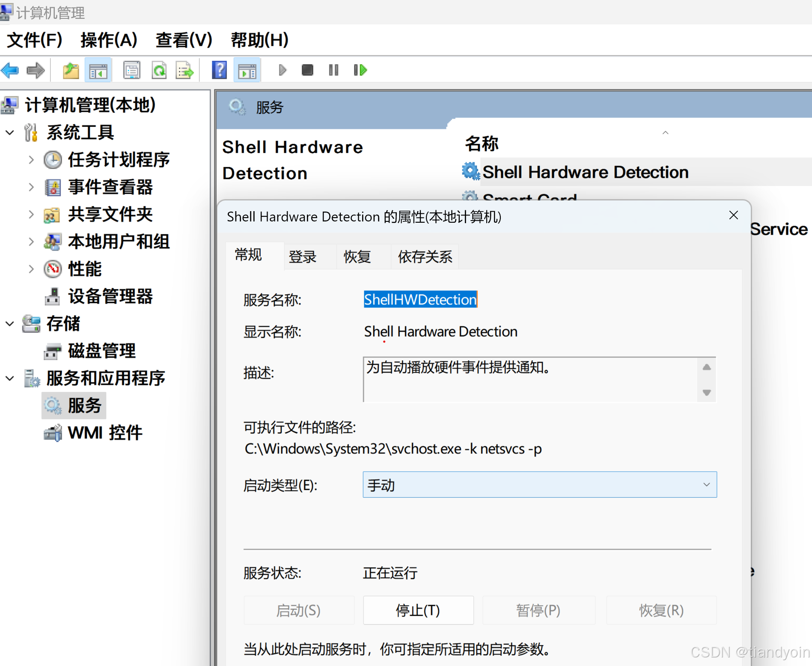The image size is (812, 666).
Task: Select WMI 控件 in the tree
Action: [105, 433]
